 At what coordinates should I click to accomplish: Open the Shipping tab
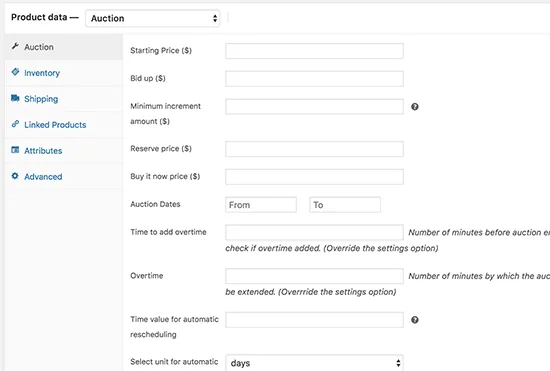click(41, 99)
